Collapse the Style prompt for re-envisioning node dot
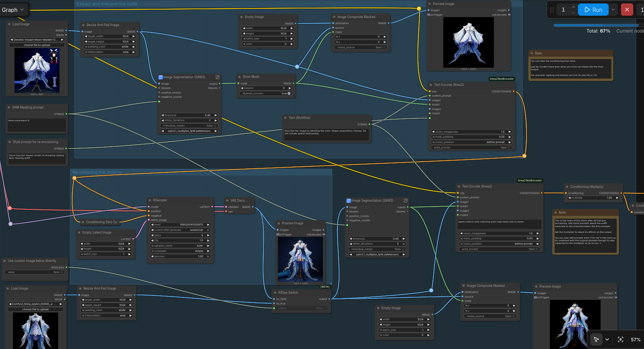Image resolution: width=644 pixels, height=349 pixels. (x=9, y=142)
